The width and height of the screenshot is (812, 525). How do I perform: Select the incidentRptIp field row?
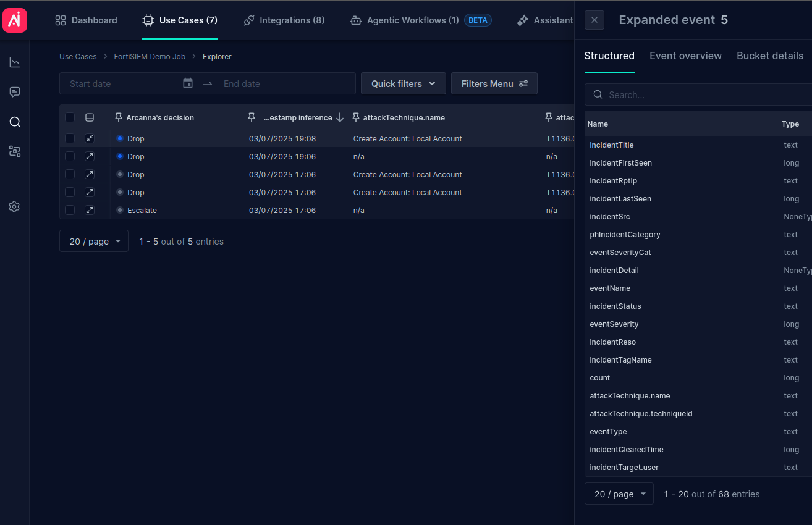pyautogui.click(x=698, y=180)
